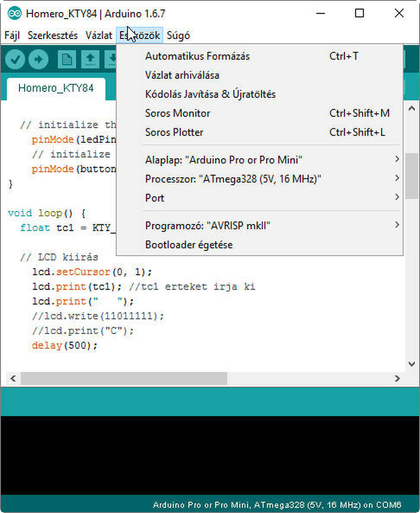Screen dimensions: 420x513
Task: Click board status text at bottom
Action: click(x=277, y=504)
